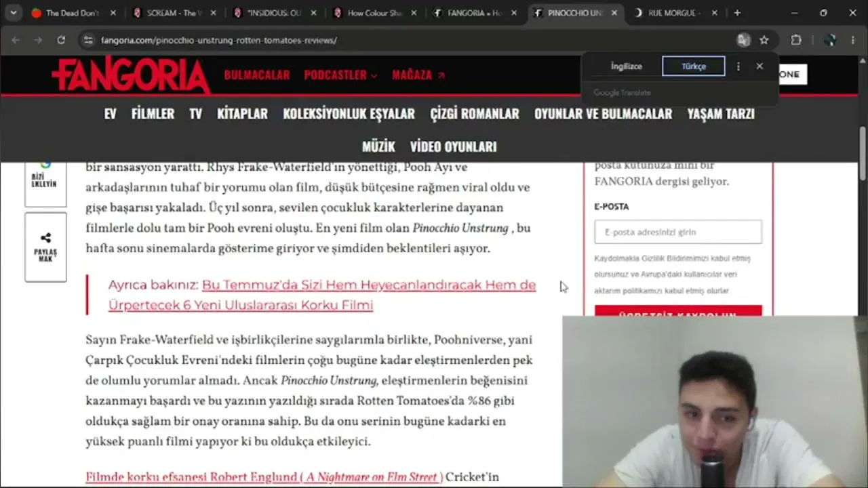Open KOLEKSİYONLUK EŞYALAR section
Screen dimensions: 868x488
[349, 114]
